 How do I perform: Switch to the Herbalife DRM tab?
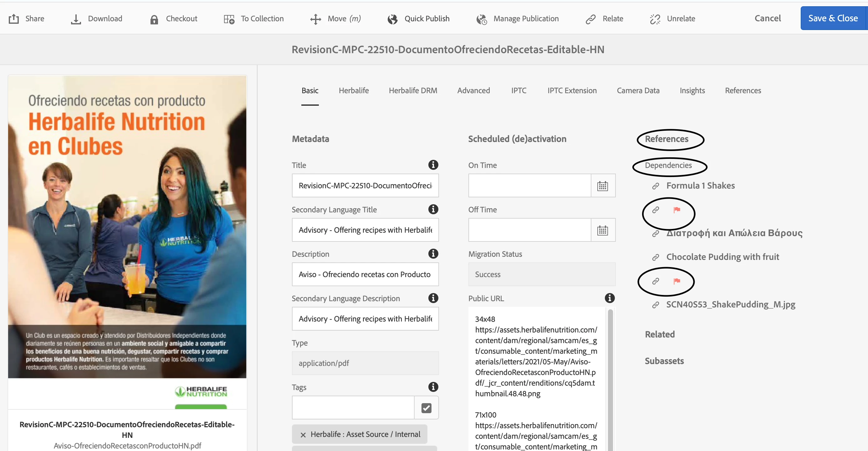point(413,91)
